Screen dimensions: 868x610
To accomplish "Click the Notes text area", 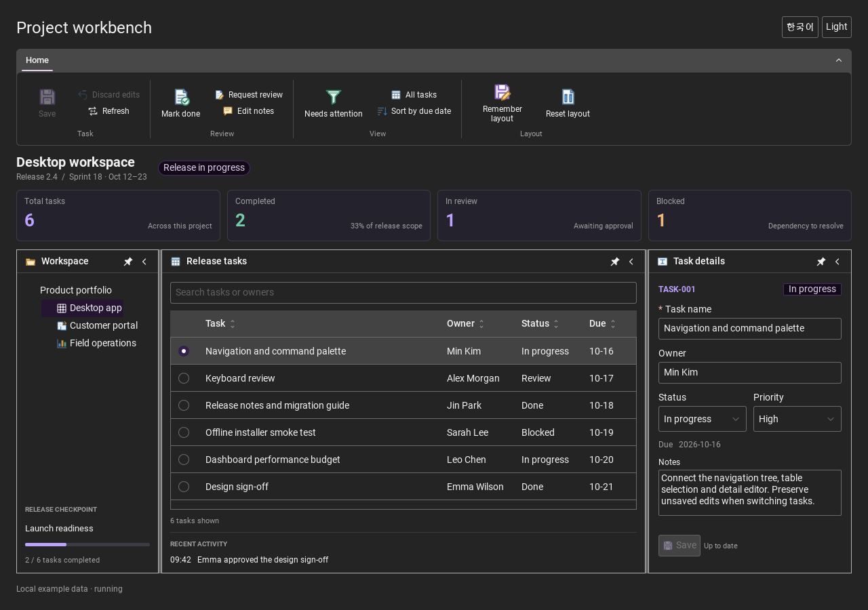I will coord(750,493).
